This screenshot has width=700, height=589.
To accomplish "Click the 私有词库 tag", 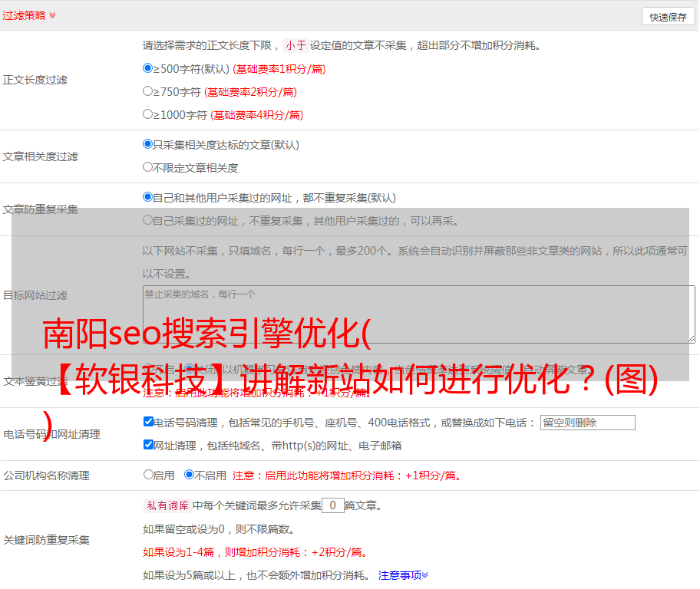I will [166, 505].
